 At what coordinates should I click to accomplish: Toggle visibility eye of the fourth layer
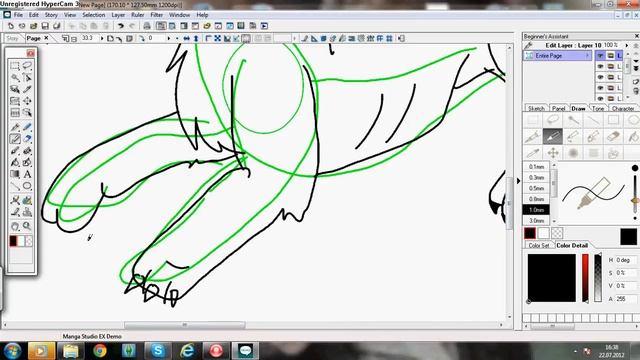[600, 88]
